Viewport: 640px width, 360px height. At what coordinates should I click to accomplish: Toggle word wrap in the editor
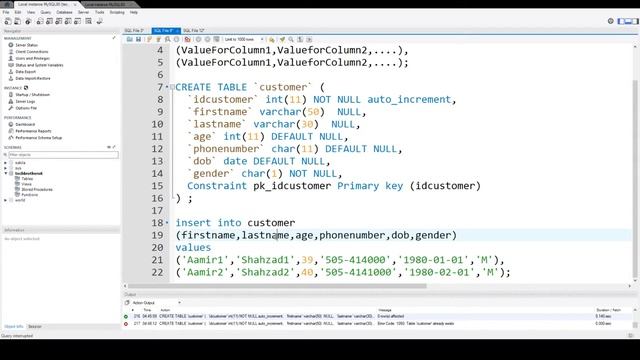(x=309, y=40)
